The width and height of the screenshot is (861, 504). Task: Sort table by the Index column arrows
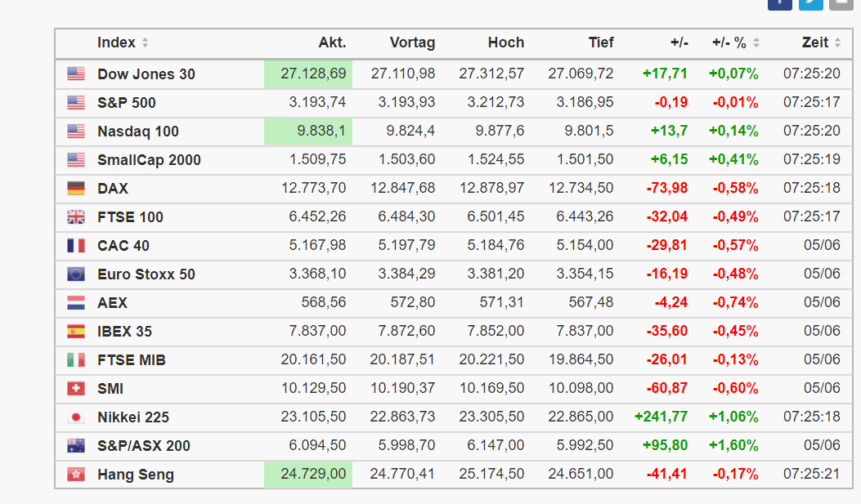[x=145, y=42]
